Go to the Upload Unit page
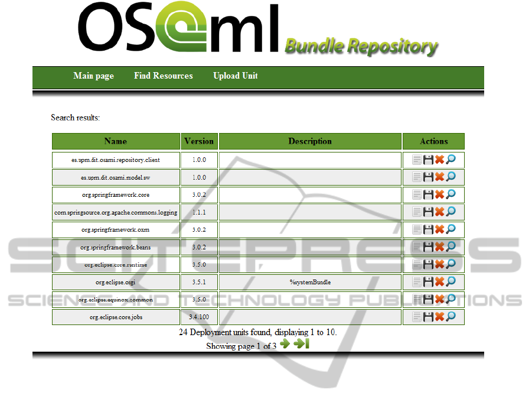This screenshot has width=532, height=409. 235,76
